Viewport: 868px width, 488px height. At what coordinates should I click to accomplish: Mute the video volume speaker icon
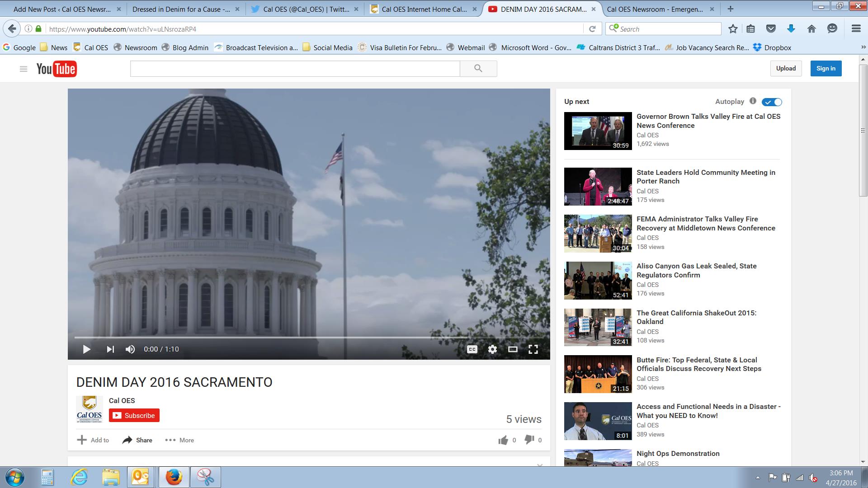(130, 349)
